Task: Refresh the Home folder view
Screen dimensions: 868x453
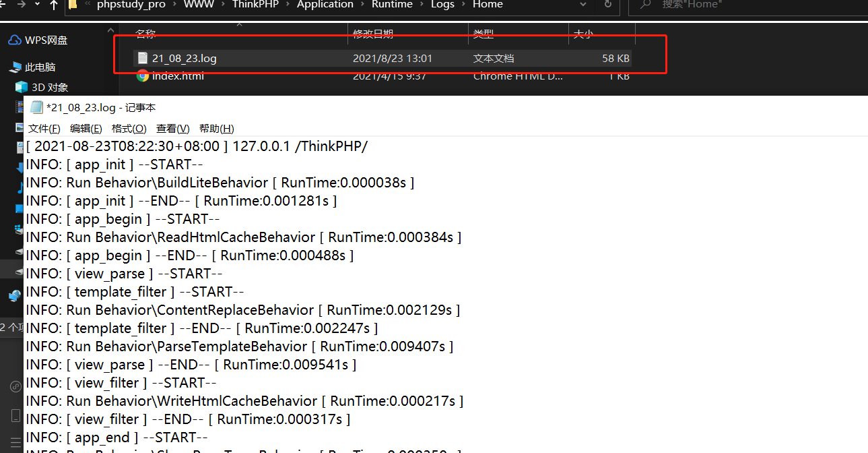Action: (x=608, y=4)
